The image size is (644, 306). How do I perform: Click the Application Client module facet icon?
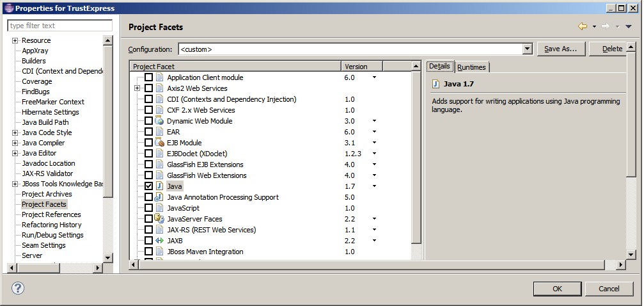pyautogui.click(x=160, y=77)
